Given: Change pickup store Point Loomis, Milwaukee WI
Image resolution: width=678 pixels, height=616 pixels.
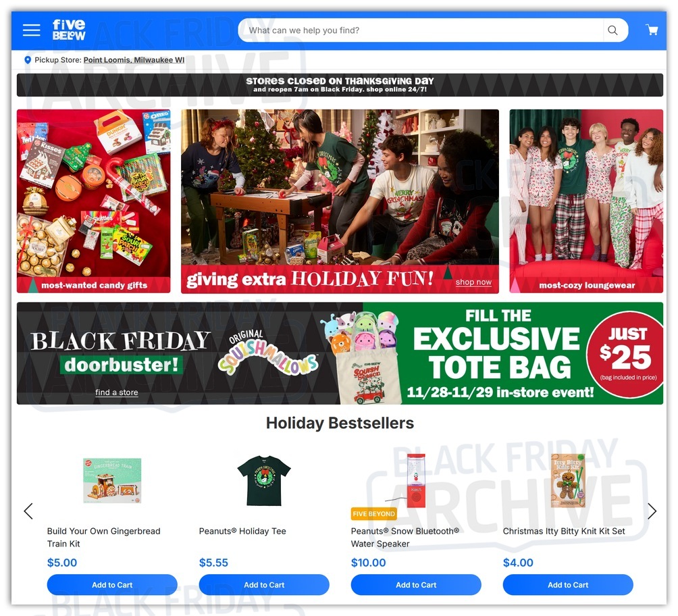Looking at the screenshot, I should (x=134, y=60).
